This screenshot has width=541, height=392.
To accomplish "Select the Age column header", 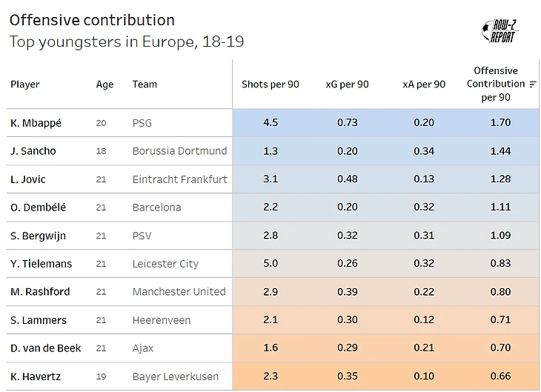I will [104, 84].
